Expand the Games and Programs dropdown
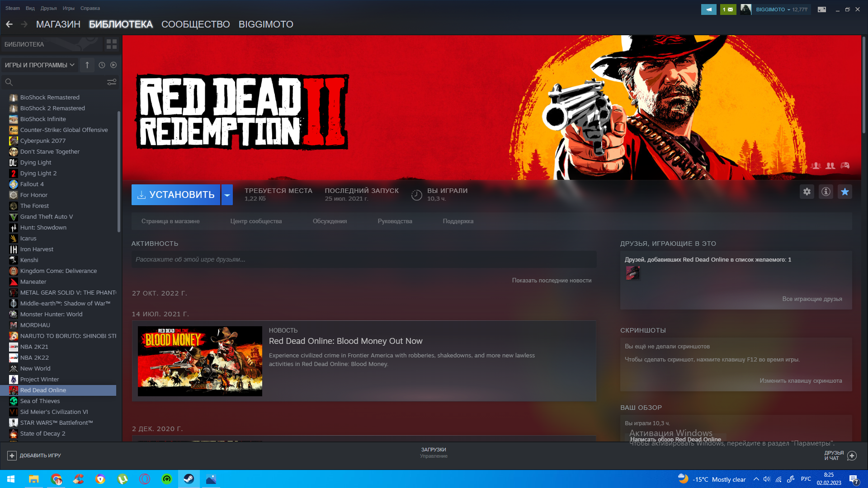 point(39,65)
